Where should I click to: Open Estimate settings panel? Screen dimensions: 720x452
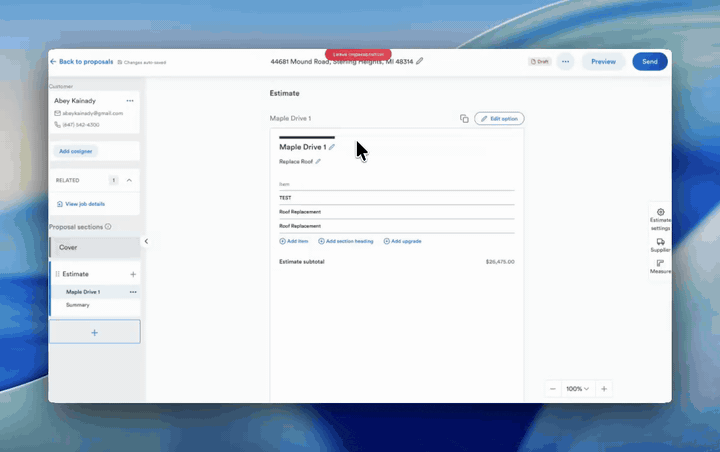660,219
